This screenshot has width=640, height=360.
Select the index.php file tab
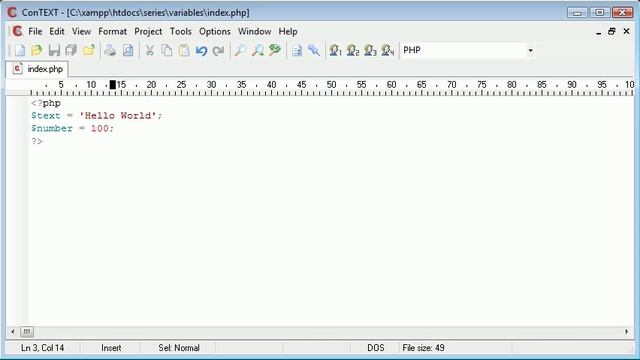point(38,69)
